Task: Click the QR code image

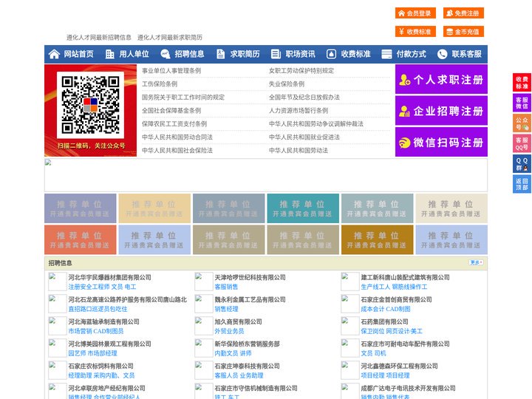Action: coord(90,105)
